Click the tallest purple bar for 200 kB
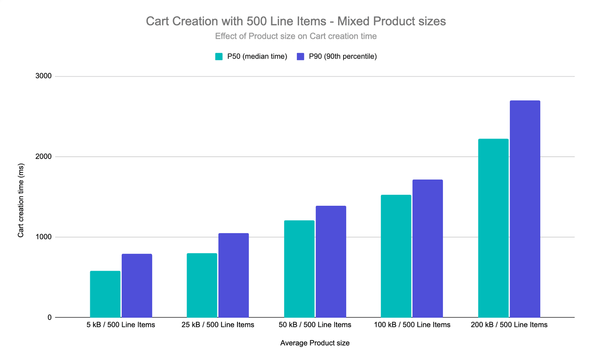 tap(525, 209)
